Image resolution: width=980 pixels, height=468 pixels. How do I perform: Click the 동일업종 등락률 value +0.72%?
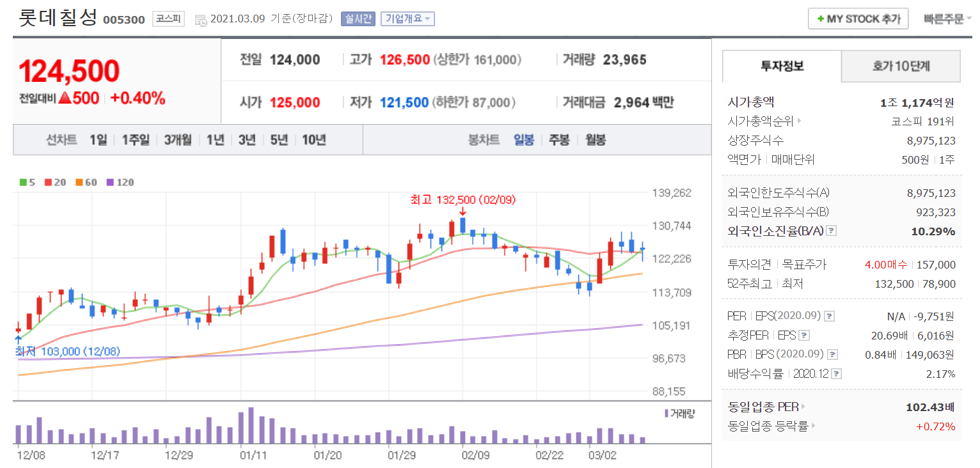tap(936, 426)
